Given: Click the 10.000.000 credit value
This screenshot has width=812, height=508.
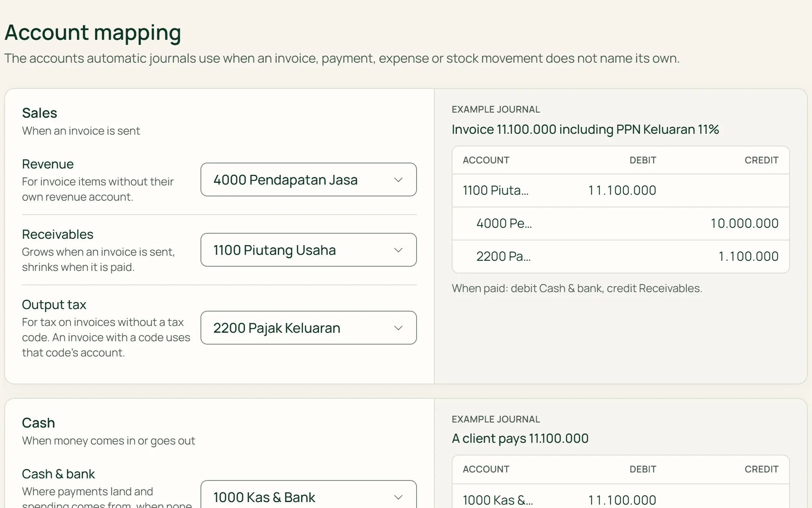Looking at the screenshot, I should click(744, 224).
